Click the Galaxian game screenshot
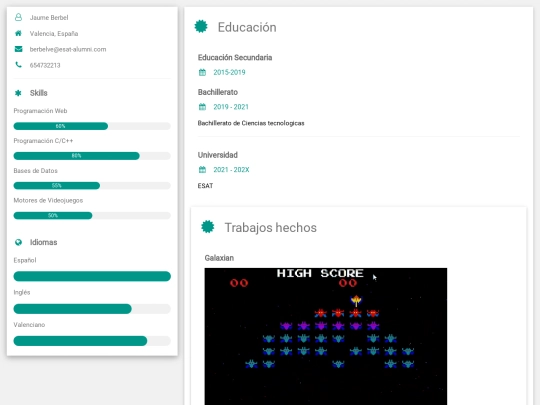Viewport: 540px width, 405px height. (326, 336)
